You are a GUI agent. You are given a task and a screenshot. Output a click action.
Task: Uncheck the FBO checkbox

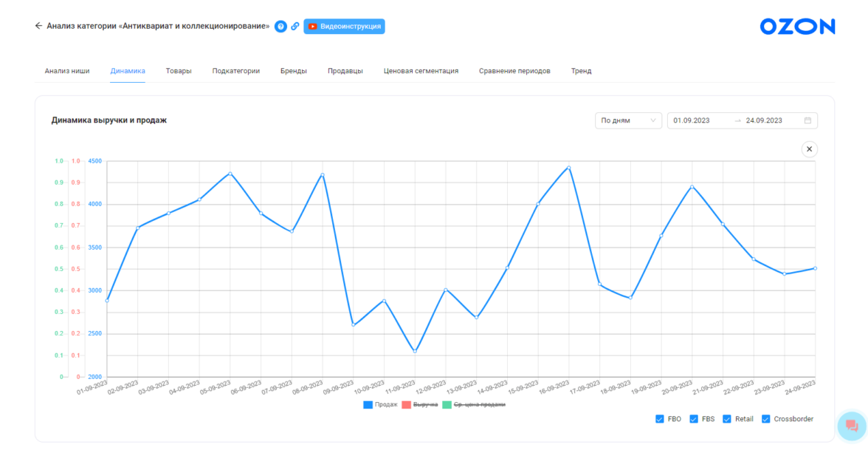point(659,419)
